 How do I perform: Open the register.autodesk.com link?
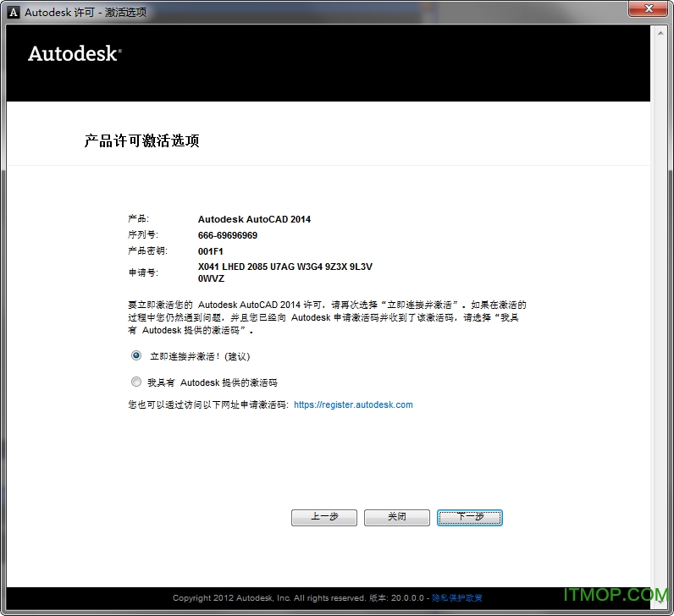353,404
